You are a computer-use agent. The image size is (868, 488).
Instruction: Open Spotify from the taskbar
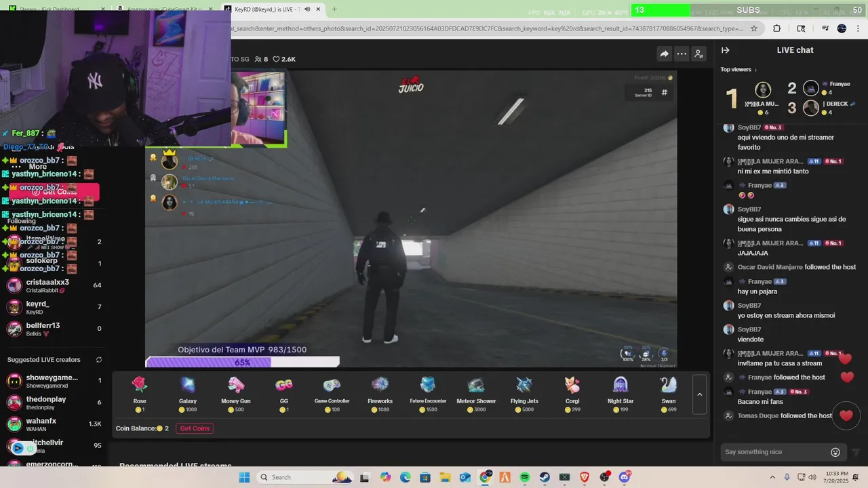(525, 477)
